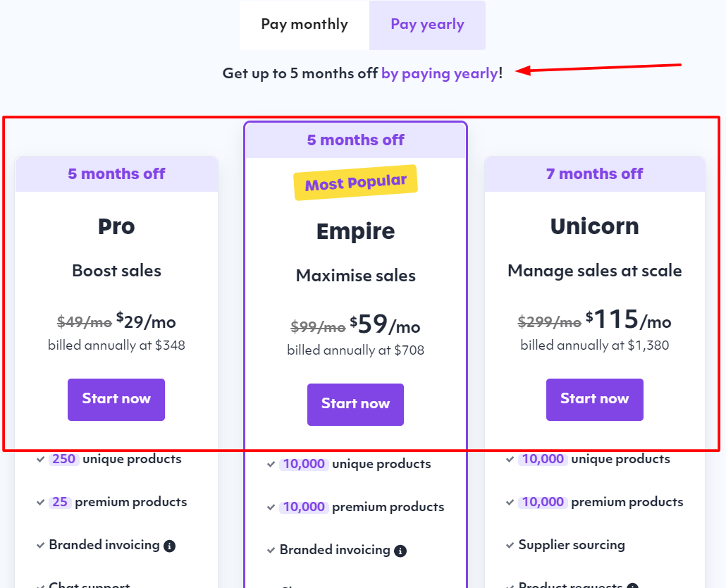Click the crossed-out $299/mo Unicorn price
Image resolution: width=726 pixels, height=588 pixels.
click(549, 322)
